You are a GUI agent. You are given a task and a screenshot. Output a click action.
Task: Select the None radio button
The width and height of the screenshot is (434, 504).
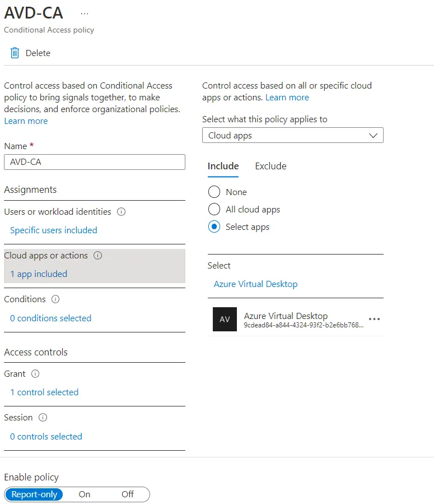[x=213, y=192]
